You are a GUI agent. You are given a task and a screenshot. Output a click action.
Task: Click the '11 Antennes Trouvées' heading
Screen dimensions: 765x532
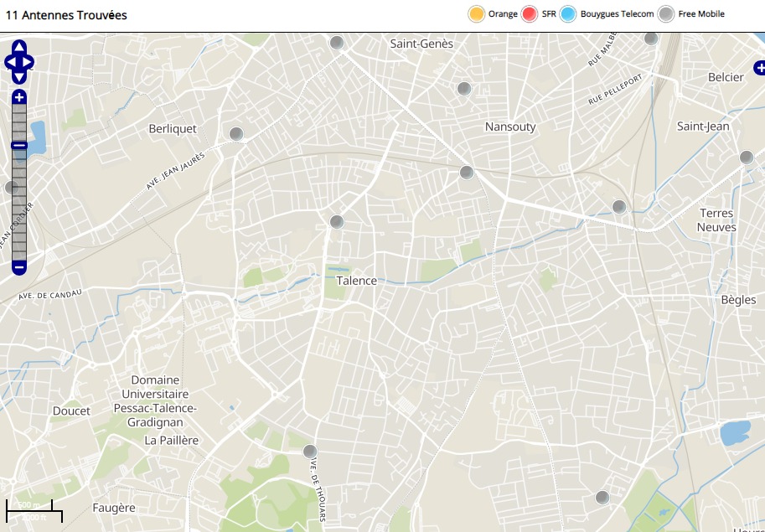pos(66,15)
